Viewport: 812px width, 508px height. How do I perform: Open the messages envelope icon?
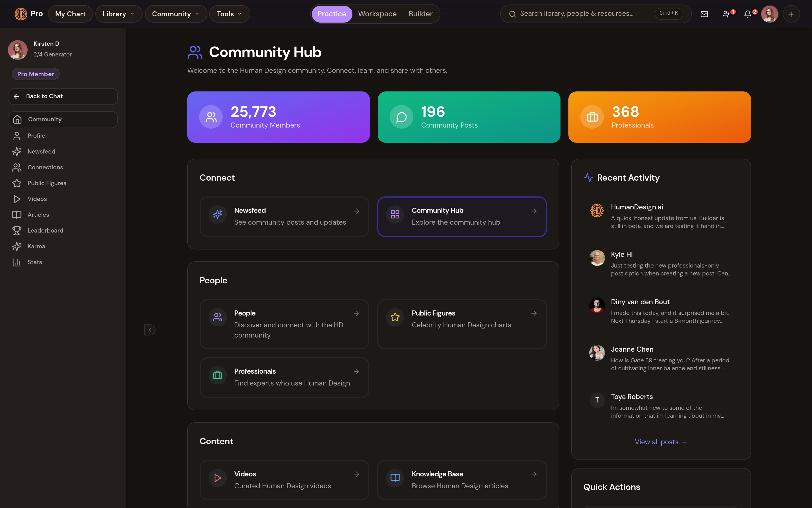(x=704, y=14)
